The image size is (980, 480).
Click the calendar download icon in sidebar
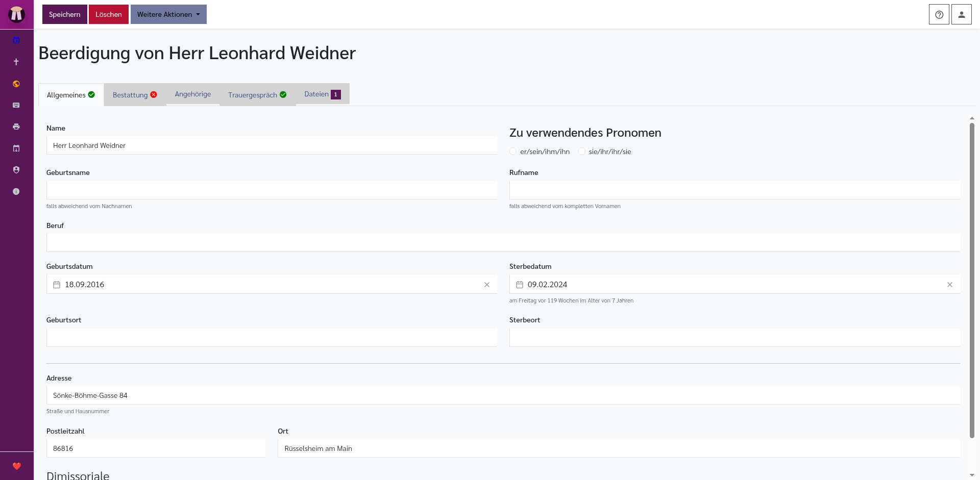coord(16,148)
